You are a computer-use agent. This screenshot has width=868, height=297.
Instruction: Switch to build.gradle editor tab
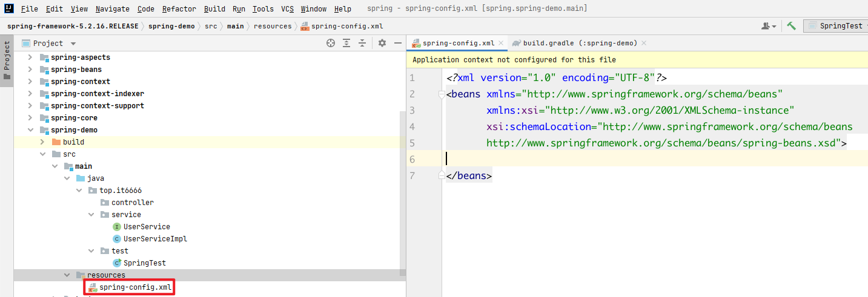[x=580, y=43]
